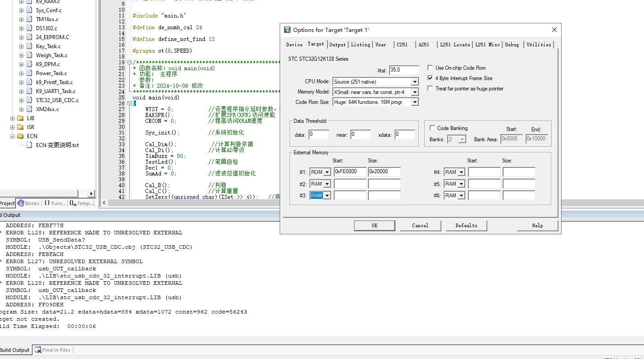Collapse the main function fold at line 26

coord(129,103)
